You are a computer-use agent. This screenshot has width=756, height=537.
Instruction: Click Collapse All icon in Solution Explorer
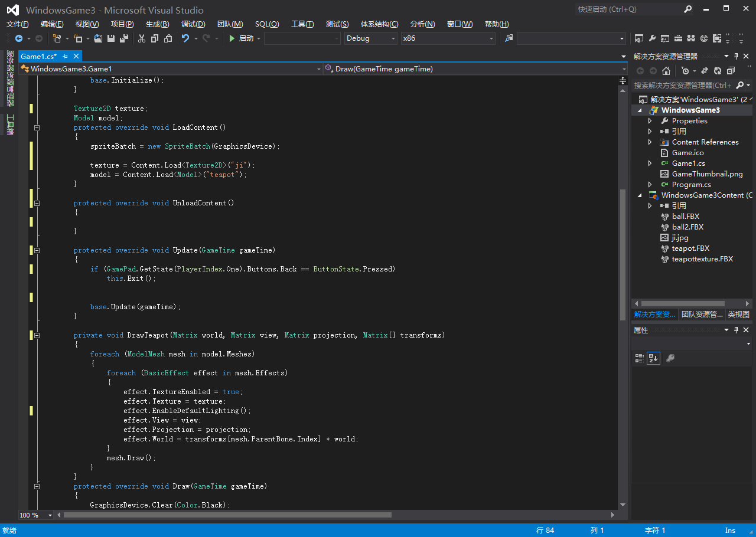[731, 71]
